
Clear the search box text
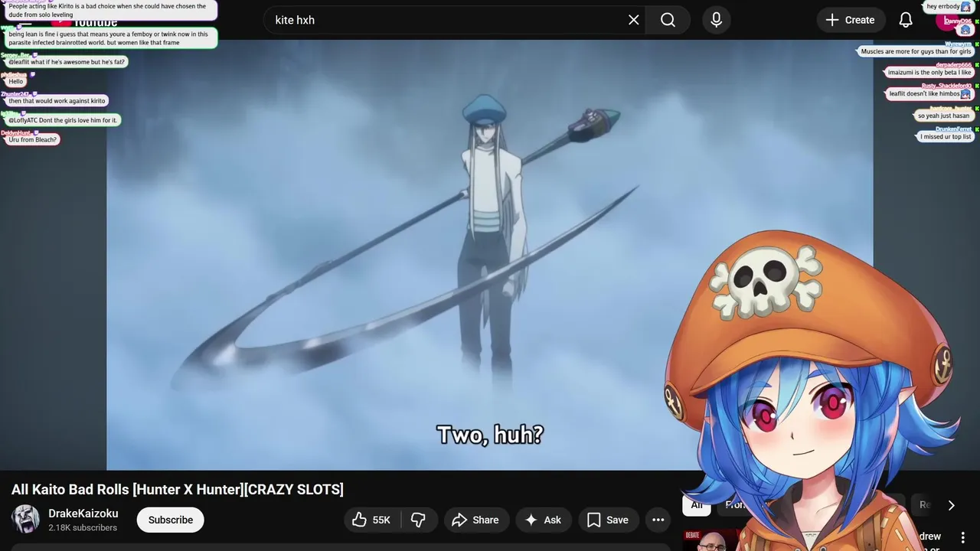(633, 20)
